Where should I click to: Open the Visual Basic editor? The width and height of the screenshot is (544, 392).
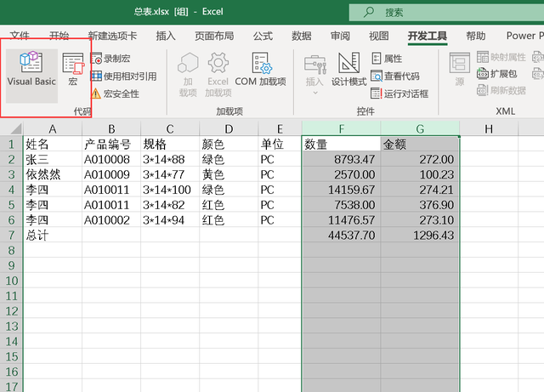[x=31, y=76]
